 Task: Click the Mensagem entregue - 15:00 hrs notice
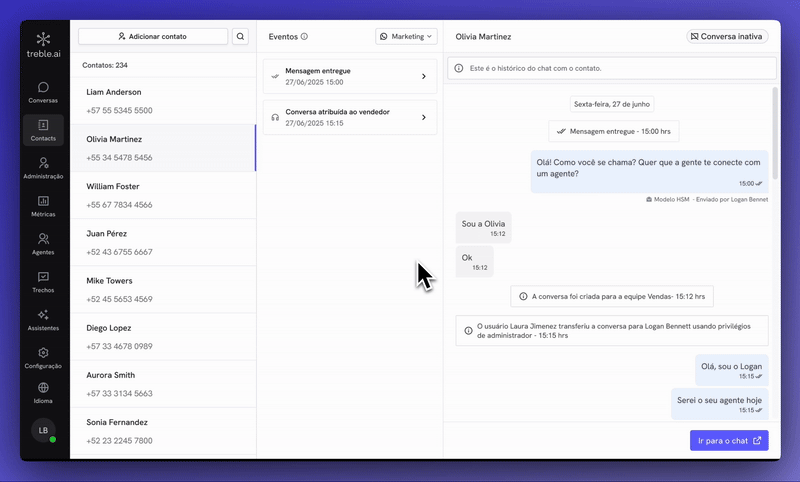click(x=613, y=131)
